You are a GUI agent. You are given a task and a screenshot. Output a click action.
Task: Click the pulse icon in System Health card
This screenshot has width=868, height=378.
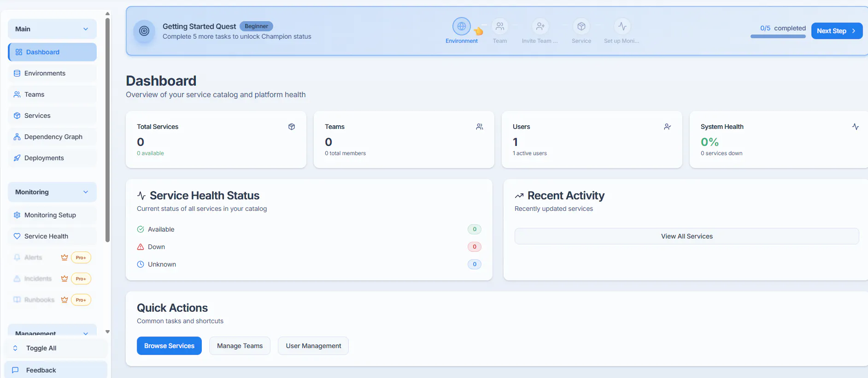point(856,127)
